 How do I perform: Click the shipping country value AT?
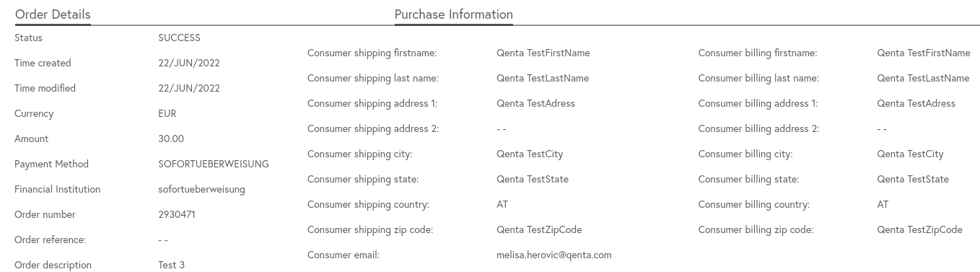pyautogui.click(x=502, y=204)
